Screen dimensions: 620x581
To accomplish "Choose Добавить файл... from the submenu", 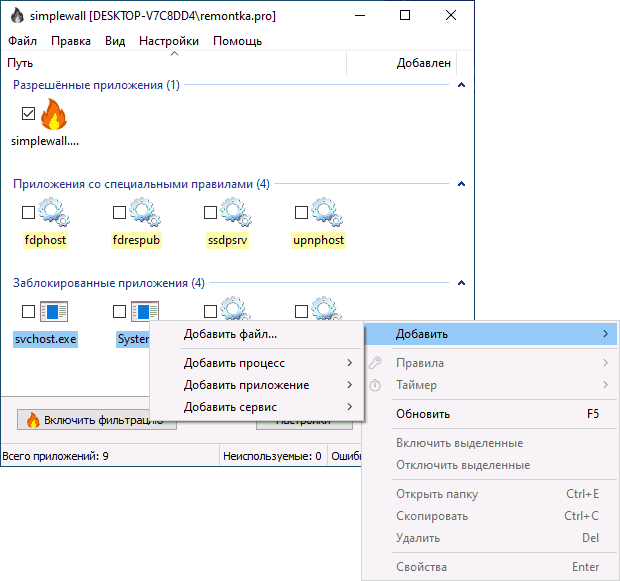I will pyautogui.click(x=257, y=334).
